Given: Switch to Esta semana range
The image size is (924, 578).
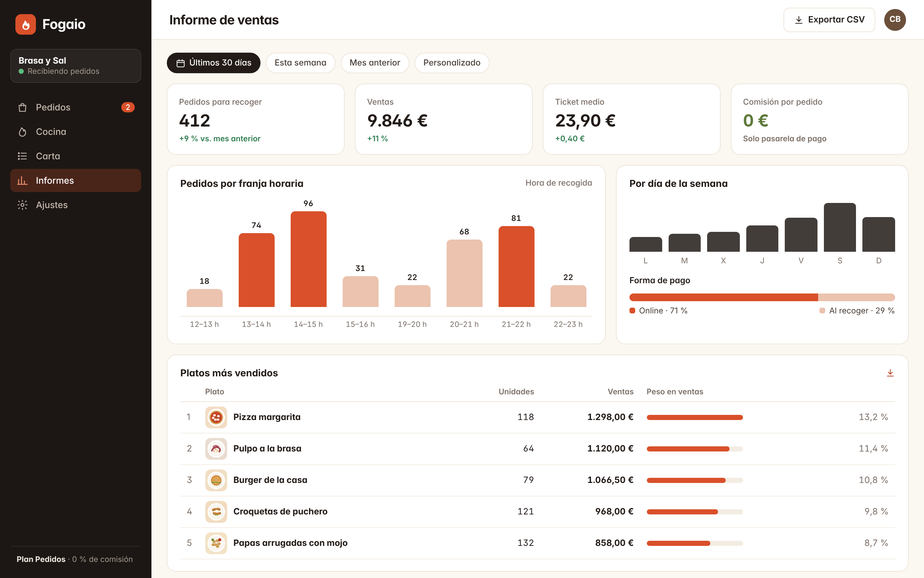Looking at the screenshot, I should click(301, 63).
